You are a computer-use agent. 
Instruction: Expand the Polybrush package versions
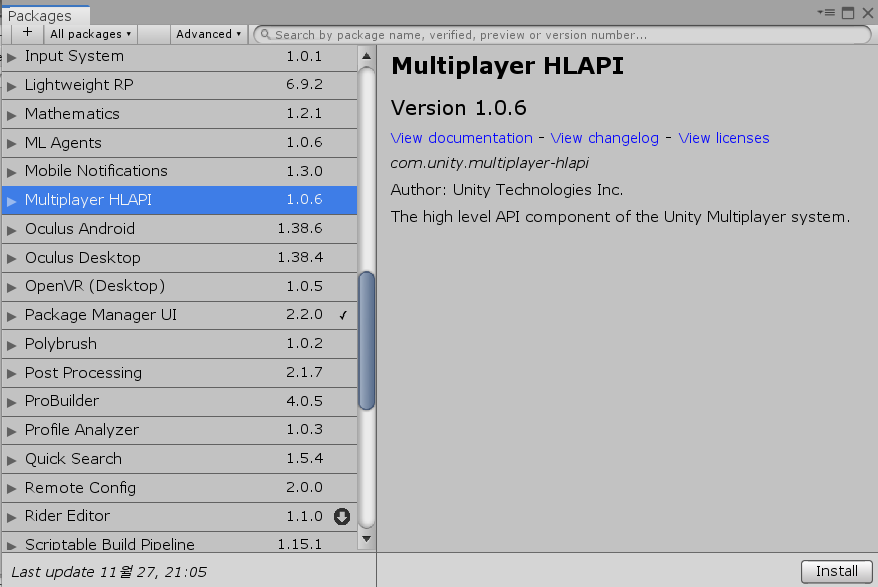[11, 345]
